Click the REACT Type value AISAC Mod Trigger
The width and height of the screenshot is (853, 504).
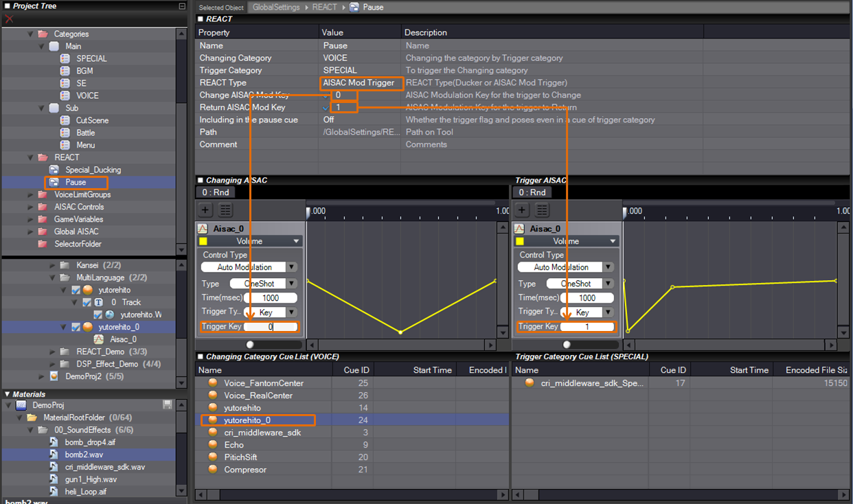(x=359, y=82)
